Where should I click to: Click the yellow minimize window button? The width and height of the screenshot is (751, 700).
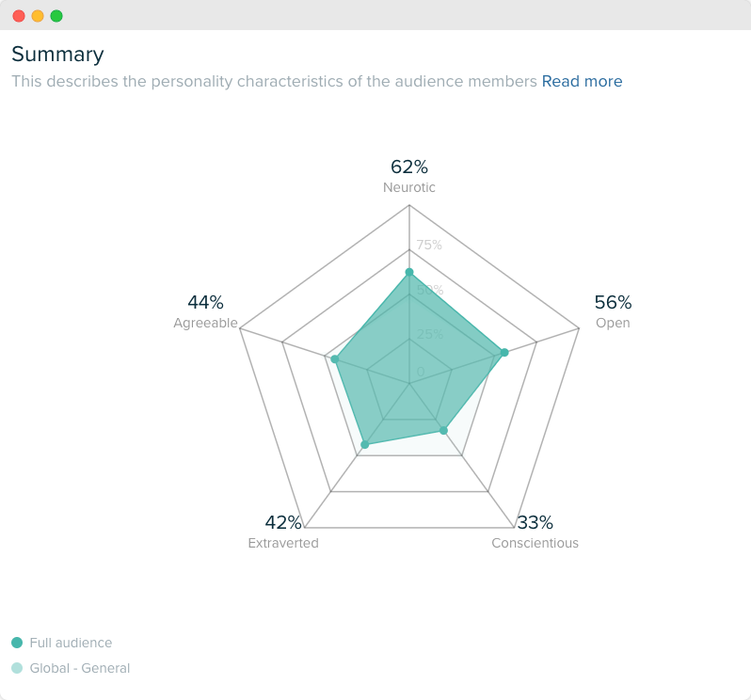(38, 16)
